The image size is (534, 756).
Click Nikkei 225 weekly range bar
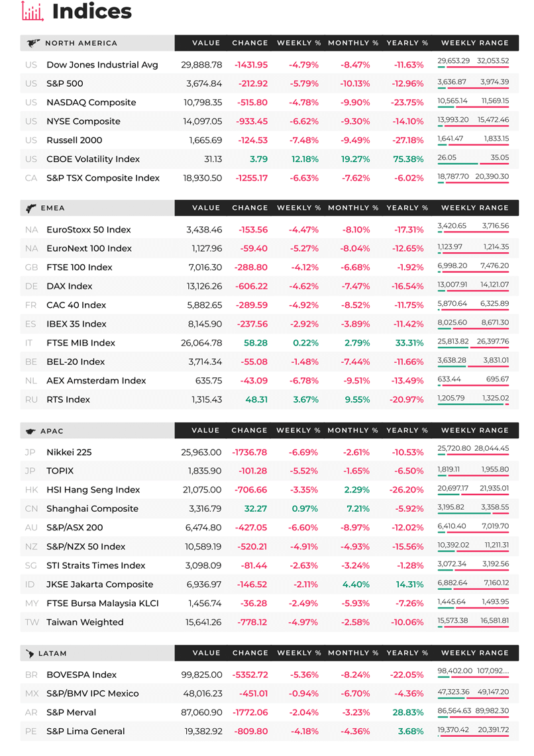click(x=473, y=455)
